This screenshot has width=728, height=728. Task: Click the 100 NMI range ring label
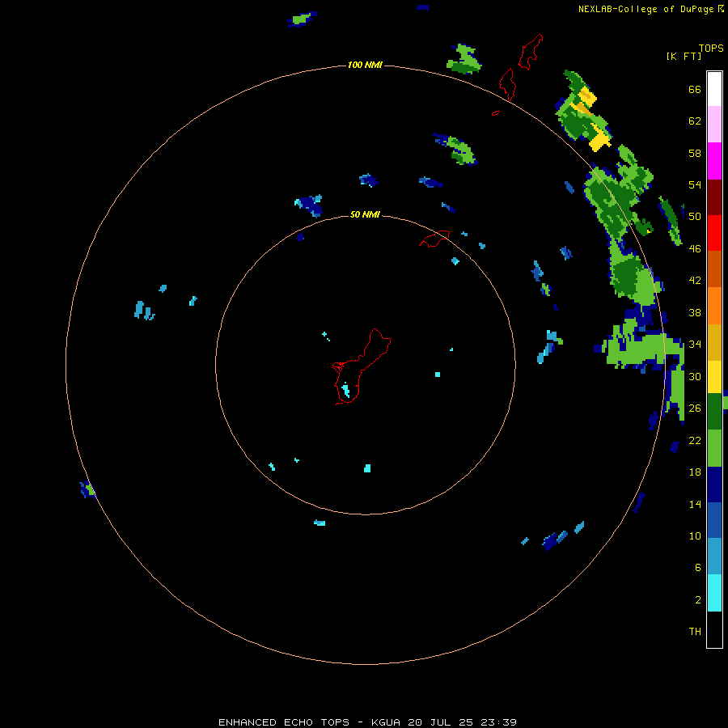pyautogui.click(x=365, y=65)
